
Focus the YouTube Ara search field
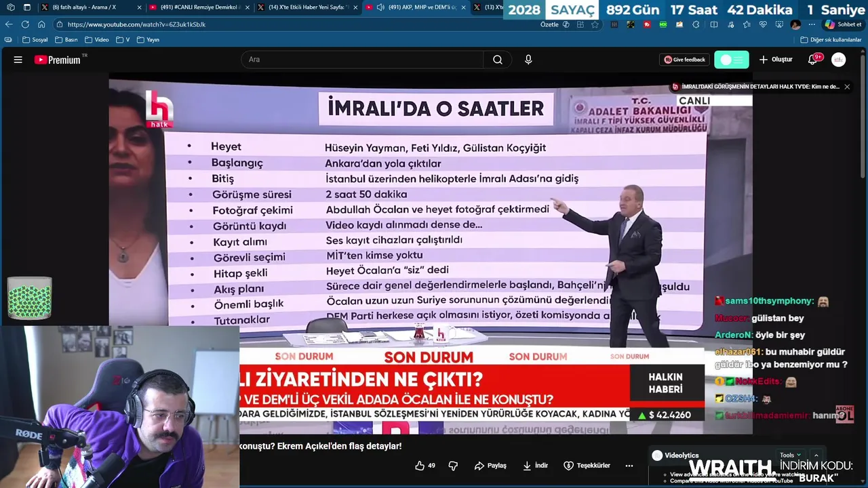362,60
